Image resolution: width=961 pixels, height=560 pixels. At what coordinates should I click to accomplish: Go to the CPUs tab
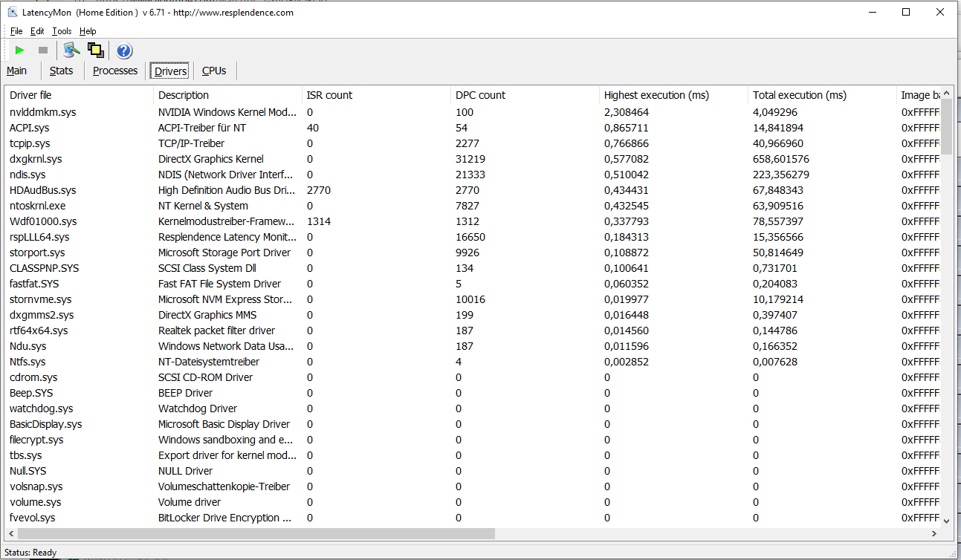click(214, 71)
